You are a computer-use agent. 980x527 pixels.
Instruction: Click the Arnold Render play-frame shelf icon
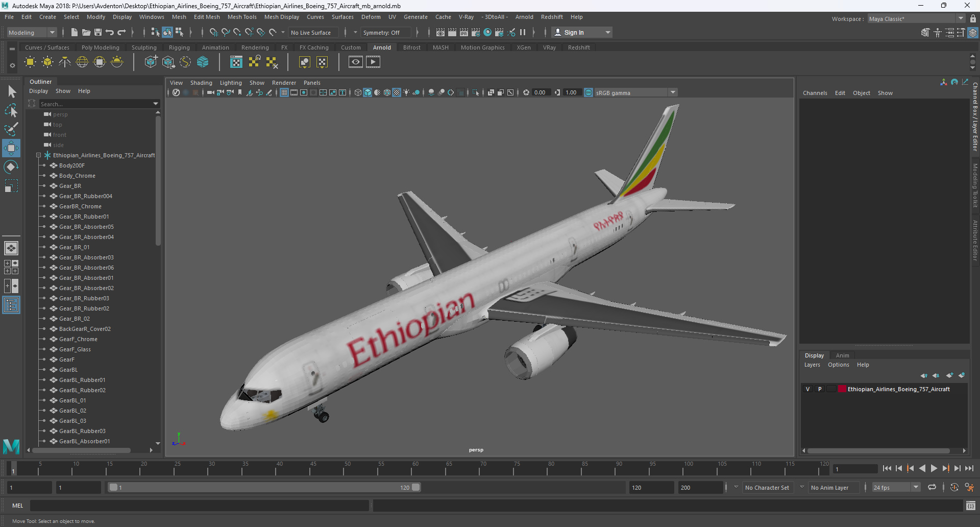click(x=373, y=62)
